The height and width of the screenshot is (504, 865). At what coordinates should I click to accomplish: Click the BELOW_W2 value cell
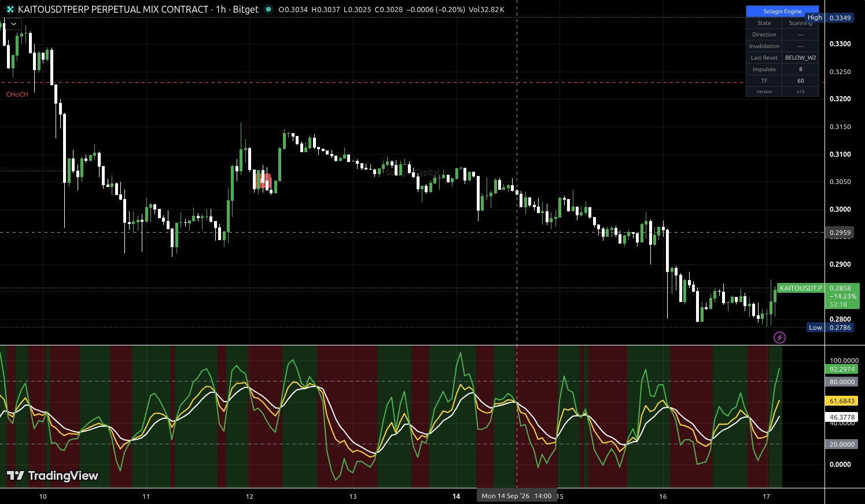tap(801, 58)
